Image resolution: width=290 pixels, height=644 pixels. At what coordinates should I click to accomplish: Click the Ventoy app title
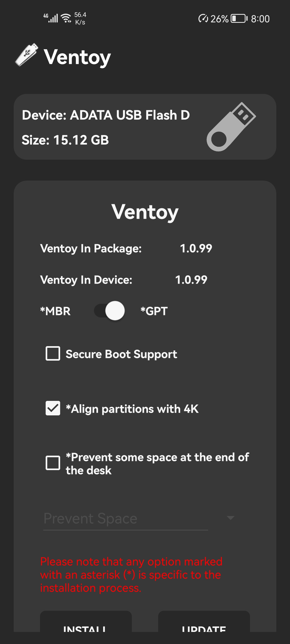[77, 57]
